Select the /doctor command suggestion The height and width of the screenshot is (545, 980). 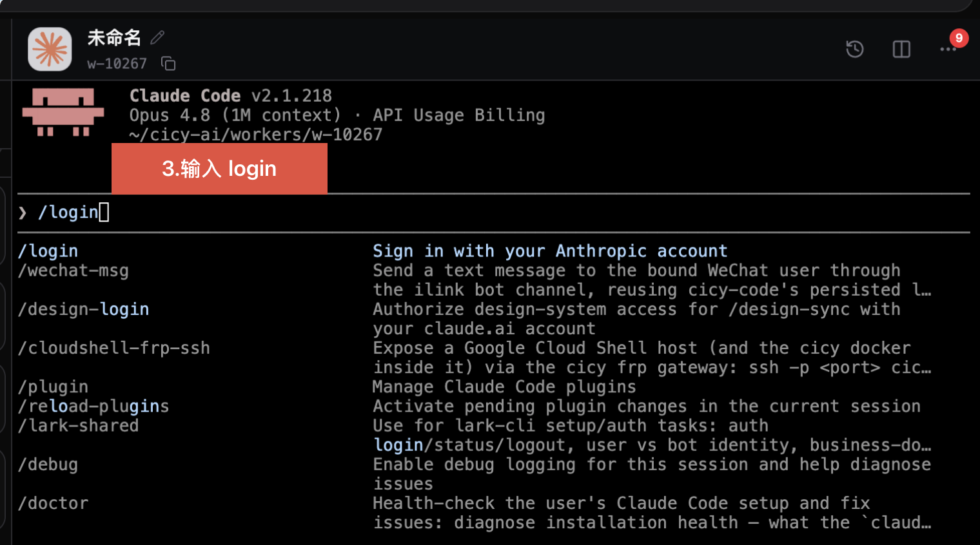coord(53,502)
